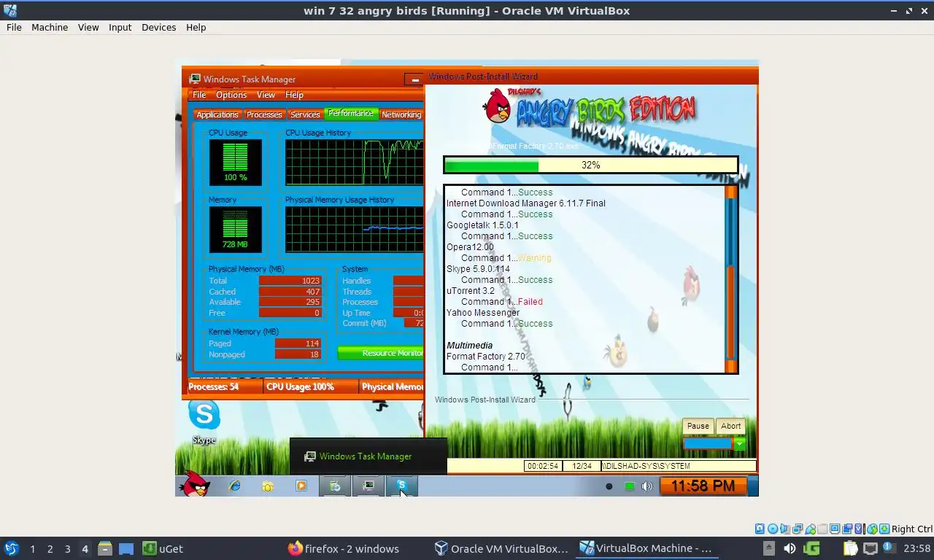934x560 pixels.
Task: Click the 32% installation progress bar
Action: click(591, 166)
